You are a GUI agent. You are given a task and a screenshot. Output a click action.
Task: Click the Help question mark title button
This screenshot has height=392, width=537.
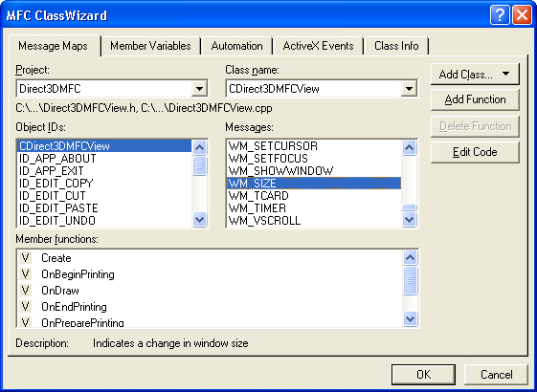pyautogui.click(x=500, y=15)
